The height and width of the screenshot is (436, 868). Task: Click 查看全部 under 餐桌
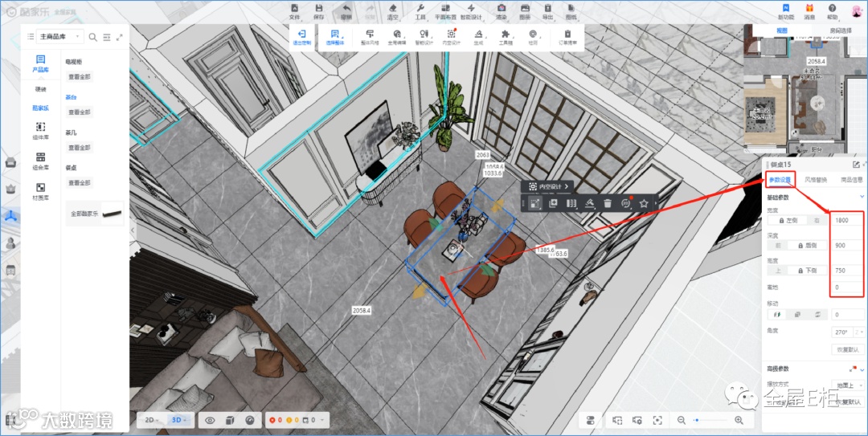click(79, 182)
